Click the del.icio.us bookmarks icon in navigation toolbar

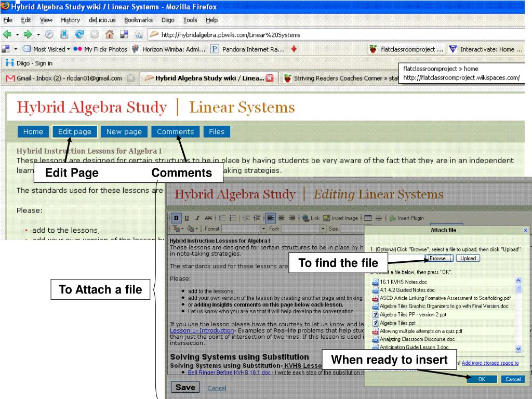tap(125, 34)
